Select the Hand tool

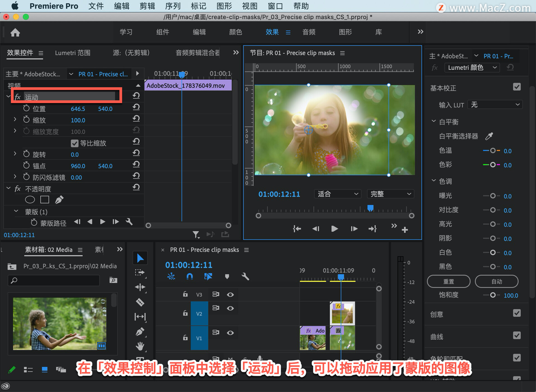(140, 346)
